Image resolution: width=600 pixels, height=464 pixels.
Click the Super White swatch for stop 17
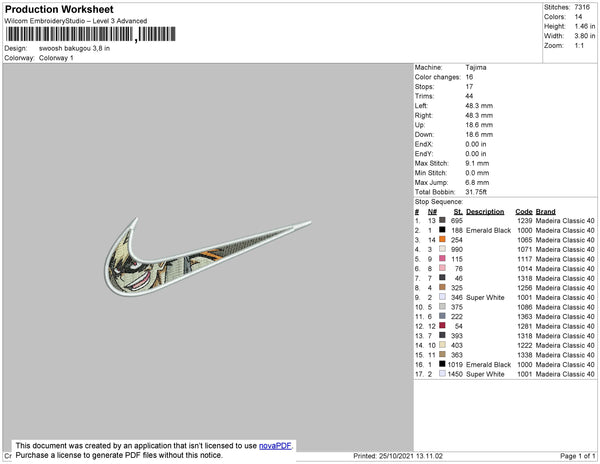pyautogui.click(x=442, y=373)
